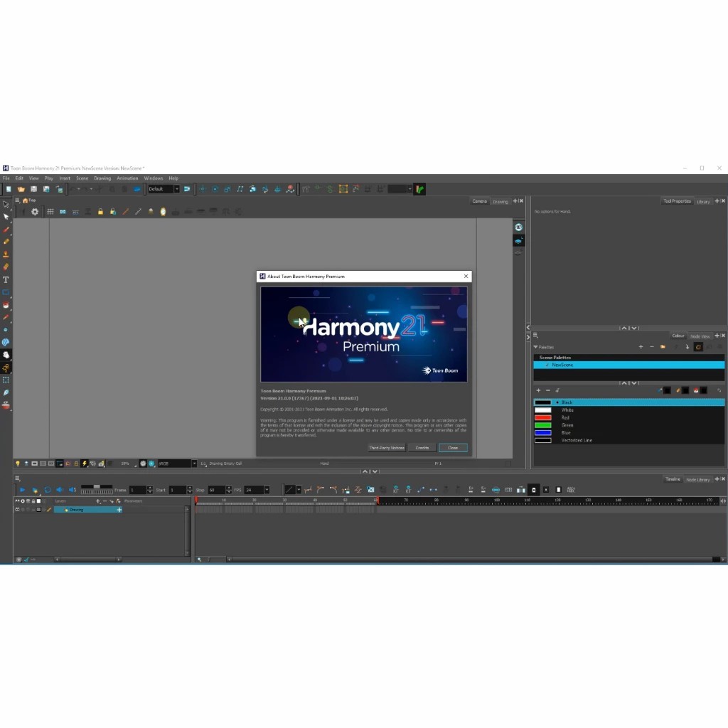The width and height of the screenshot is (728, 728).
Task: Click the light bulb icon below camera view
Action: tap(18, 464)
